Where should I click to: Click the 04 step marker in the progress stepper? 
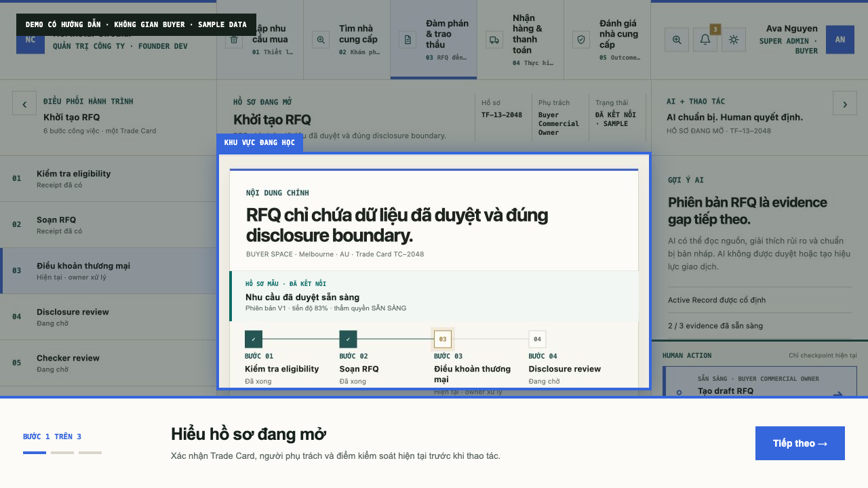pos(537,339)
